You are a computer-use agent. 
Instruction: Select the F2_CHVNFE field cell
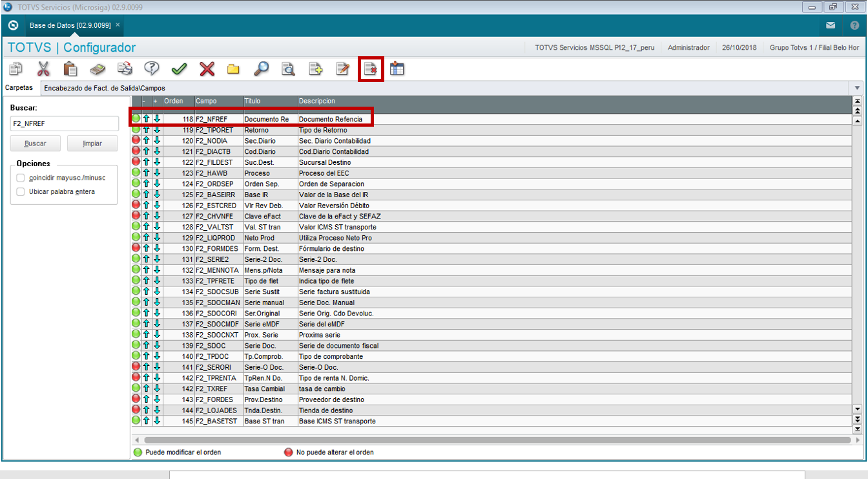tap(218, 216)
